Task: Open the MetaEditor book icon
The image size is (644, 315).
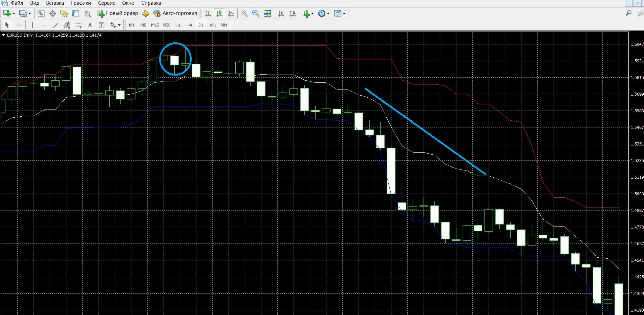Action: (x=146, y=13)
